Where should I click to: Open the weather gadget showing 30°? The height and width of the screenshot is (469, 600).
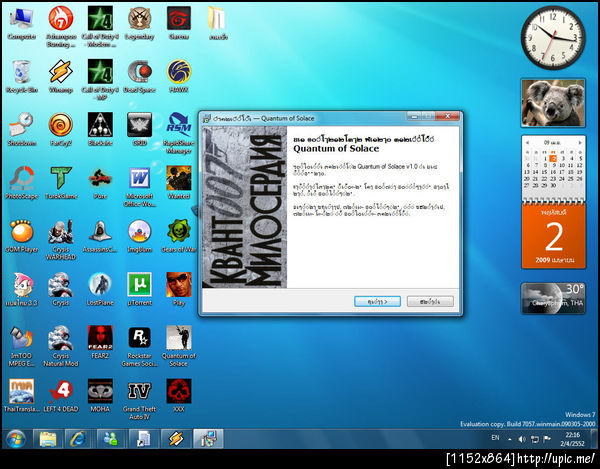point(553,298)
